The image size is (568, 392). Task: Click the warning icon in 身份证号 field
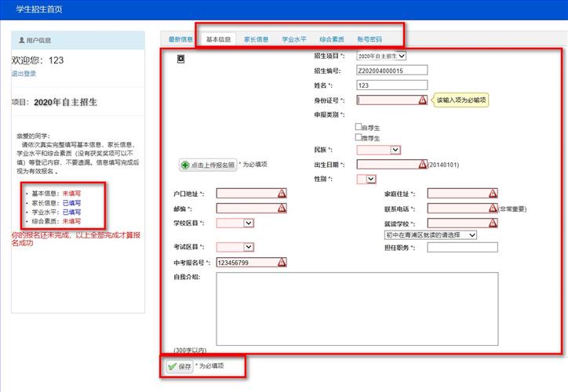[x=422, y=100]
